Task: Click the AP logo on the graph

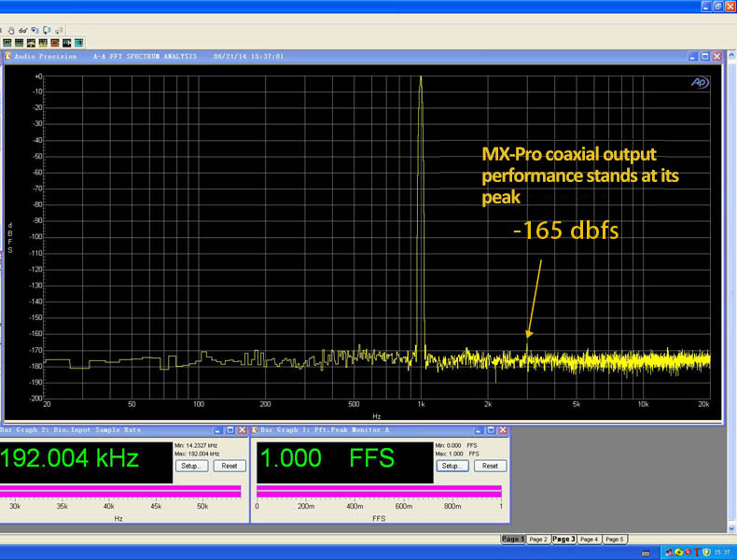Action: 699,82
